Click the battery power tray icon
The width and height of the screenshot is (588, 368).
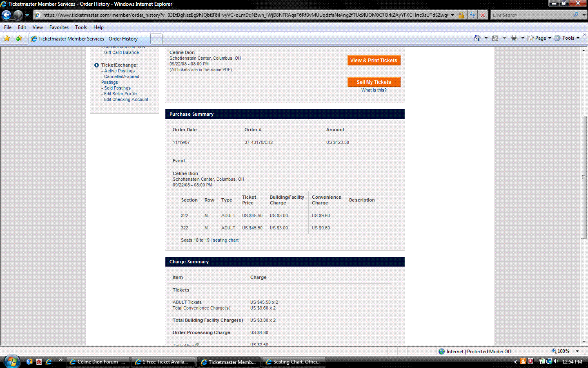click(x=542, y=361)
